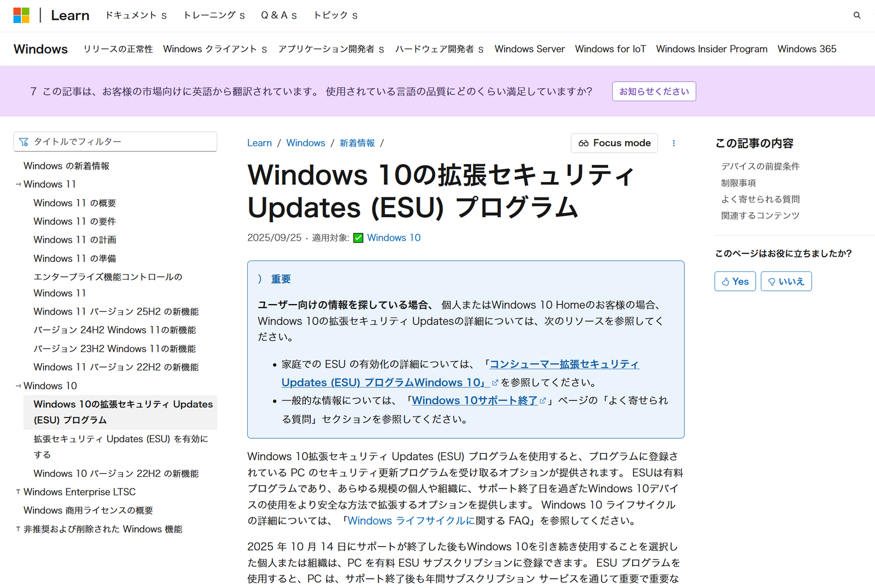Open the ドキュメント dropdown menu
875x588 pixels.
(136, 15)
